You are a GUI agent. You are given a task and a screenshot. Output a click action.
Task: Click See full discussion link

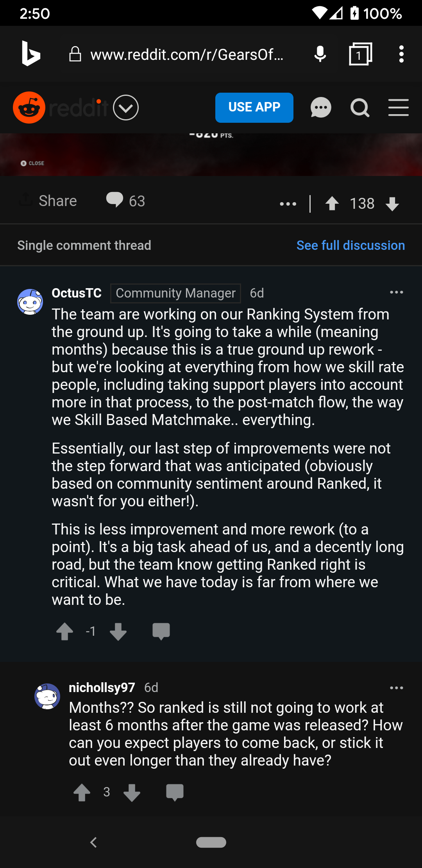tap(350, 245)
